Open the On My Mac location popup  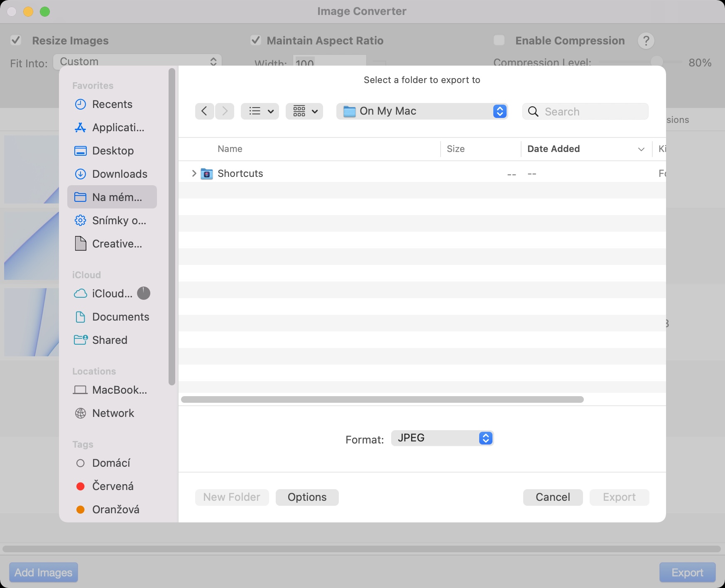point(421,111)
